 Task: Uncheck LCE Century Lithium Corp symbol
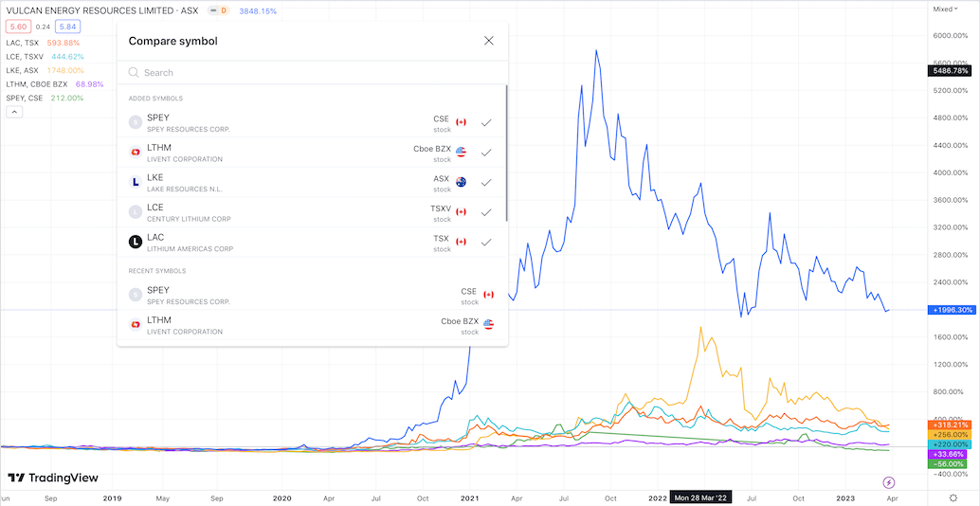[485, 212]
